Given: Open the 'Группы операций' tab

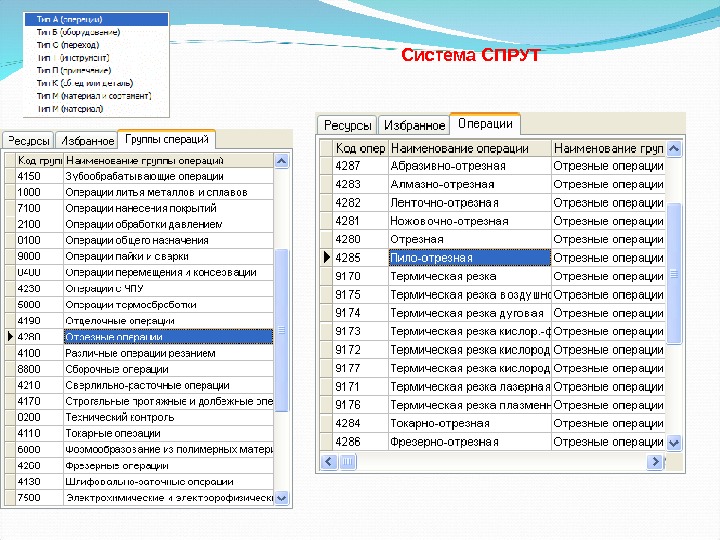Looking at the screenshot, I should tap(167, 139).
